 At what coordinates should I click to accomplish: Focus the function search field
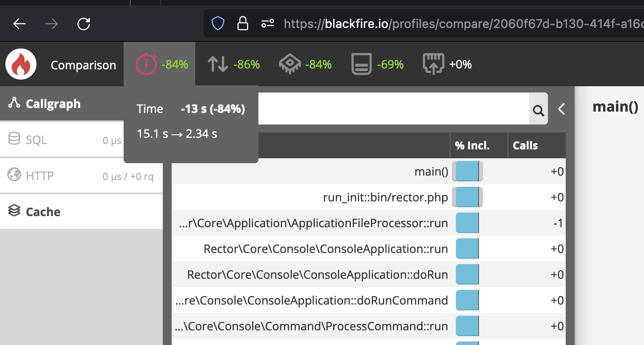[x=393, y=108]
